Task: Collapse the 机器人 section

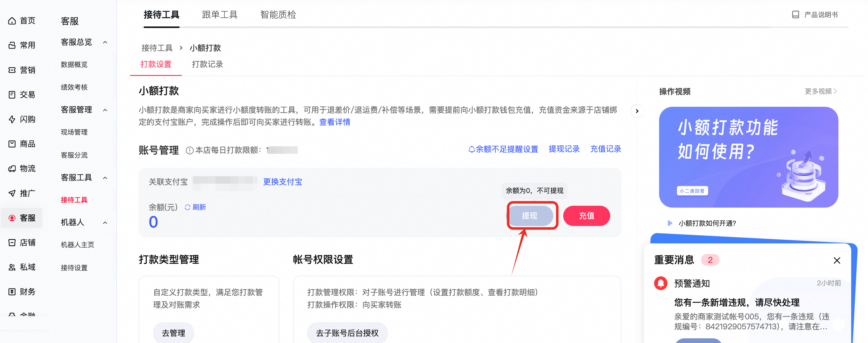Action: (x=105, y=223)
